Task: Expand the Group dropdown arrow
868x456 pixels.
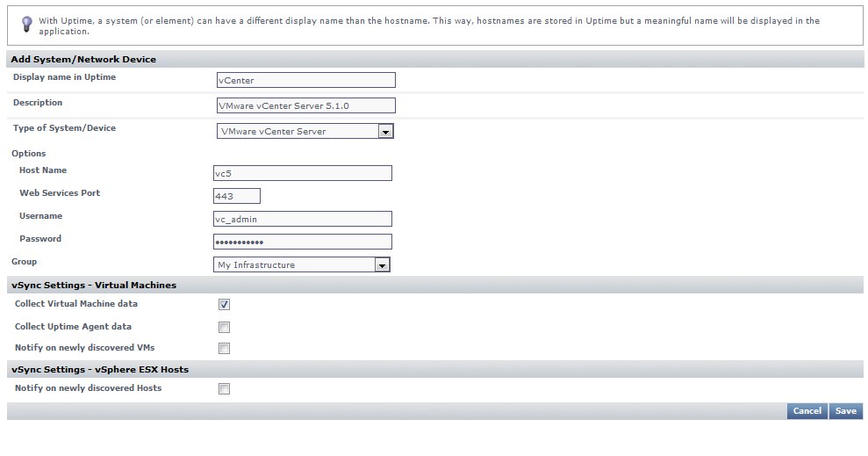Action: point(381,264)
